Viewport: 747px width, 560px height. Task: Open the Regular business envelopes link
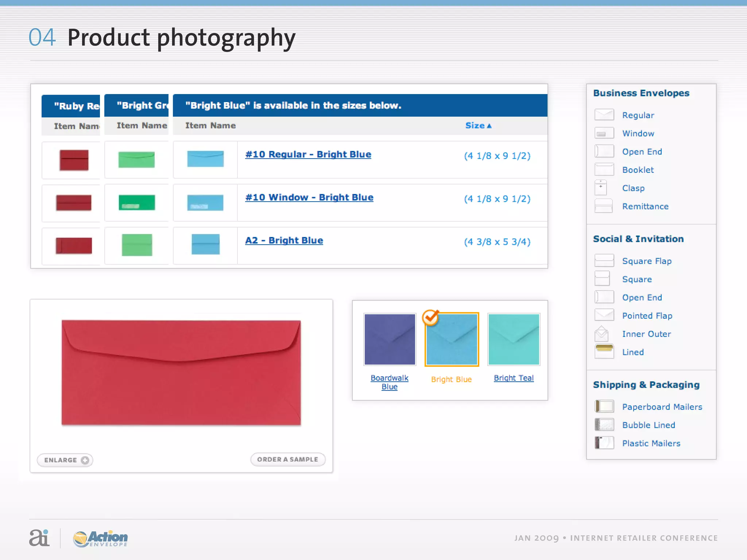638,115
